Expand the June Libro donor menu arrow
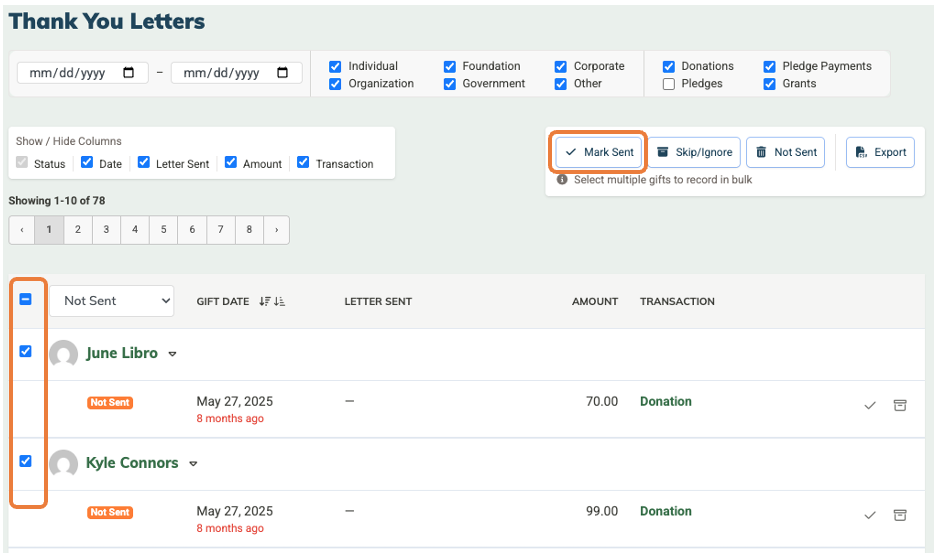Image resolution: width=936 pixels, height=555 pixels. (x=172, y=354)
